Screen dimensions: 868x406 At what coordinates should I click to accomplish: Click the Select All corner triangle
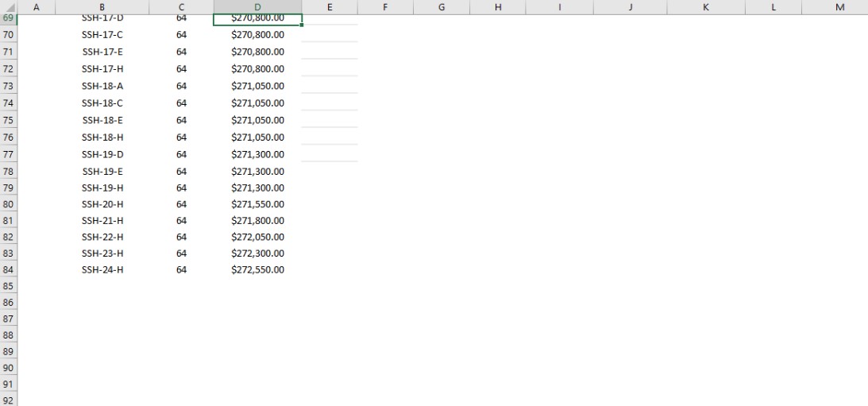[x=8, y=7]
